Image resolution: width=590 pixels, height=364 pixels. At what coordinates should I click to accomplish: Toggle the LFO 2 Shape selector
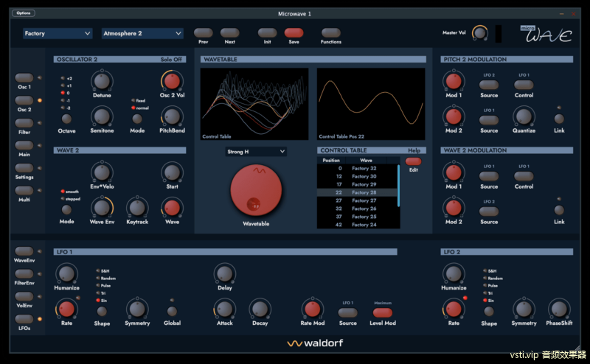[x=489, y=312]
